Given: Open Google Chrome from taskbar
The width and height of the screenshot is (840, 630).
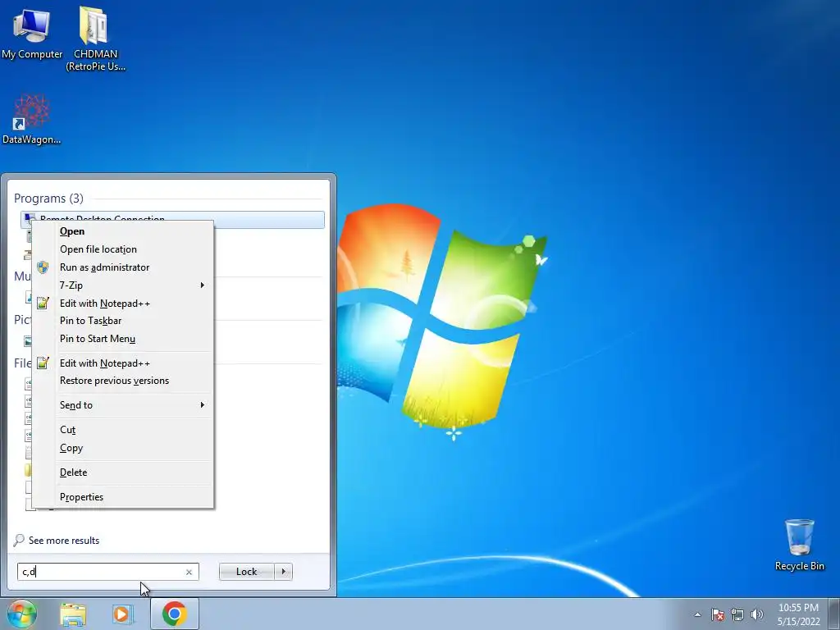Looking at the screenshot, I should [174, 614].
